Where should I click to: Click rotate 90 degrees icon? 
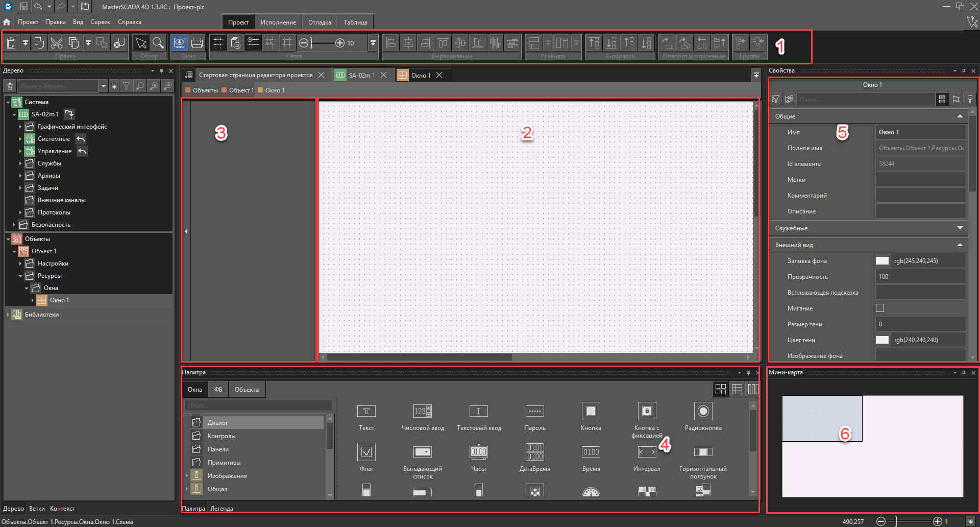pos(668,43)
